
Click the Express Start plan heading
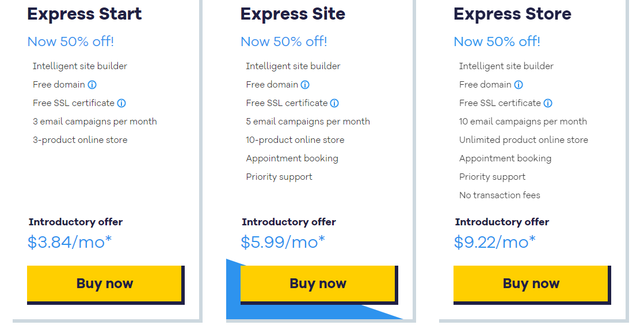click(x=85, y=14)
